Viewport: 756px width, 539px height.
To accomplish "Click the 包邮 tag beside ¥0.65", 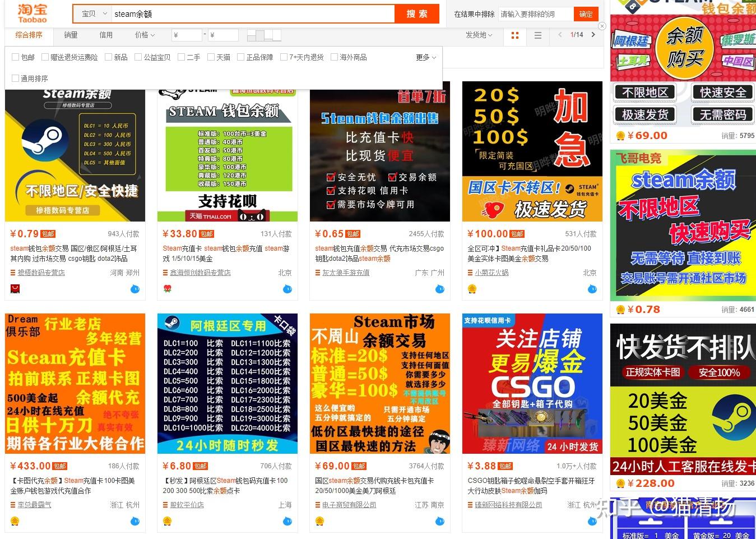I will click(353, 234).
